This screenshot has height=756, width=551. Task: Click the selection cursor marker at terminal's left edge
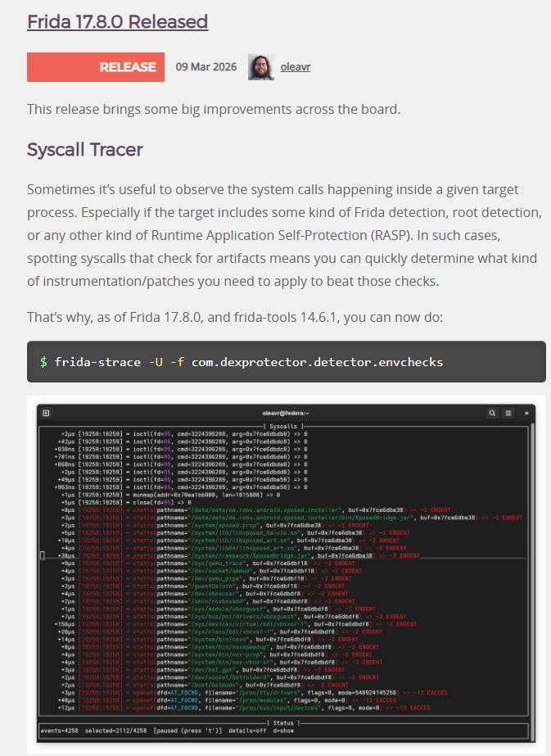pyautogui.click(x=43, y=555)
